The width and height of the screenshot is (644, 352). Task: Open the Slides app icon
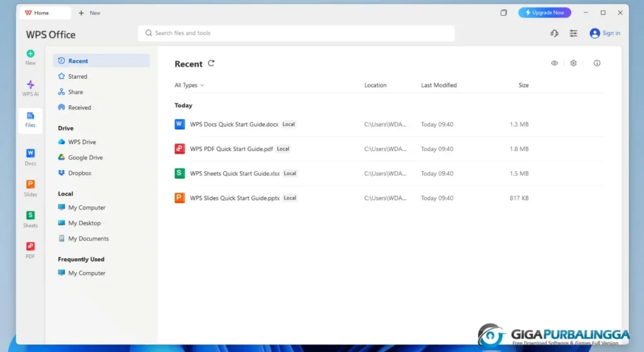pos(30,184)
